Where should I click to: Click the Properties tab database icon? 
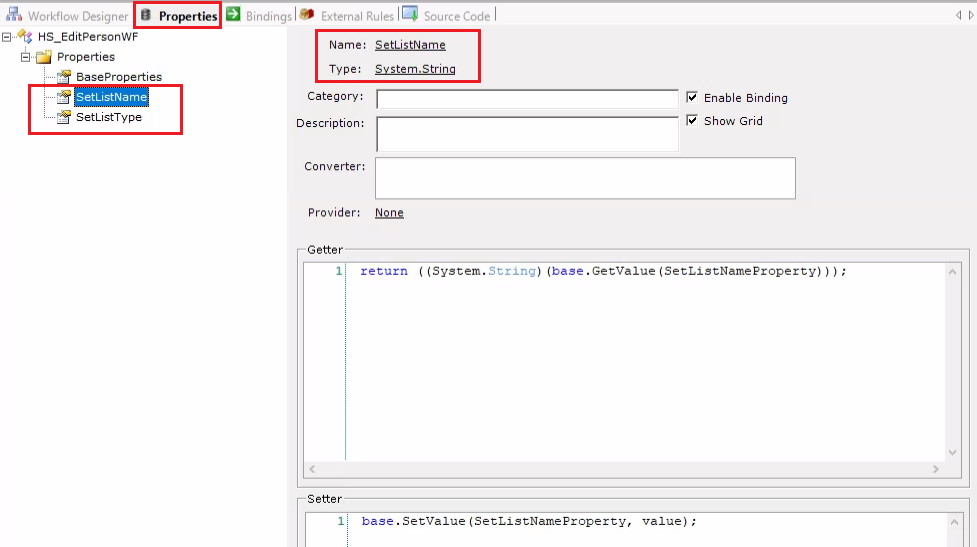pyautogui.click(x=145, y=15)
